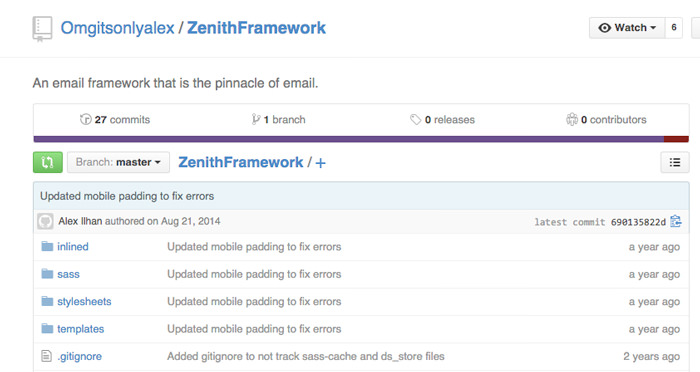Click the .gitignore file icon
The image size is (700, 372).
click(46, 356)
